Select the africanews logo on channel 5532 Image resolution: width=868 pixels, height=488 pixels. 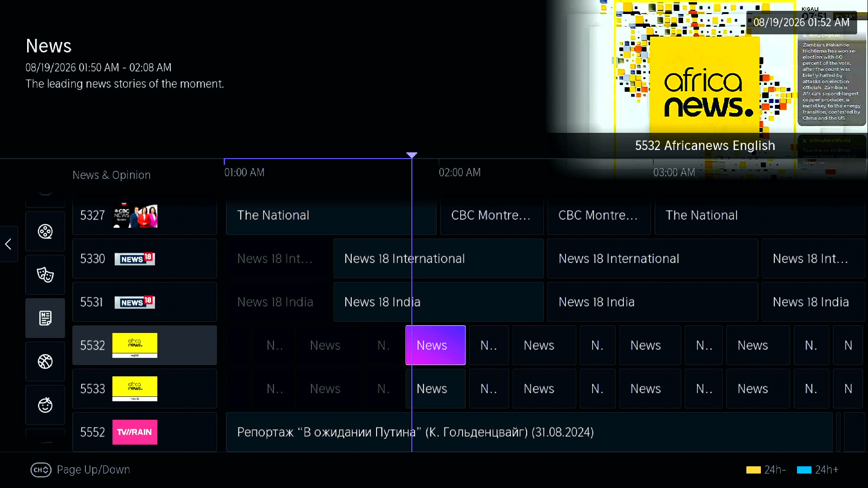135,345
